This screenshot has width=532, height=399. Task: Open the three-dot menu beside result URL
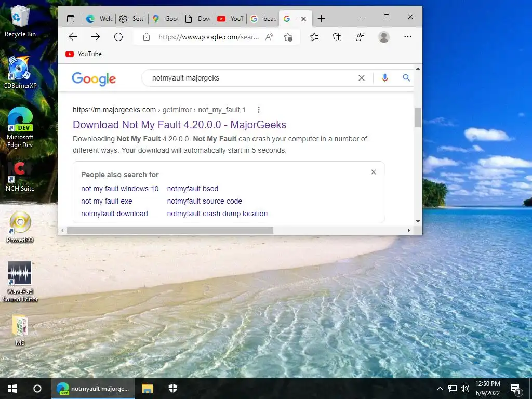click(x=259, y=110)
